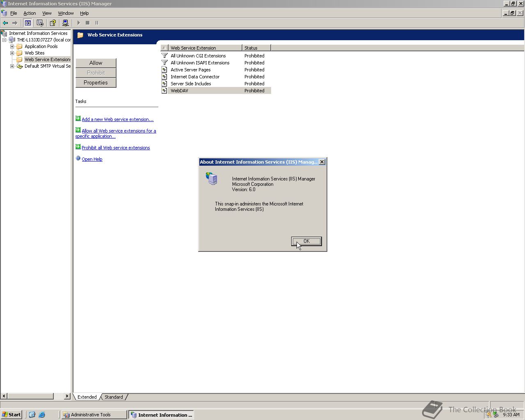Click the Web Sites folder icon
Image resolution: width=525 pixels, height=420 pixels.
click(19, 53)
